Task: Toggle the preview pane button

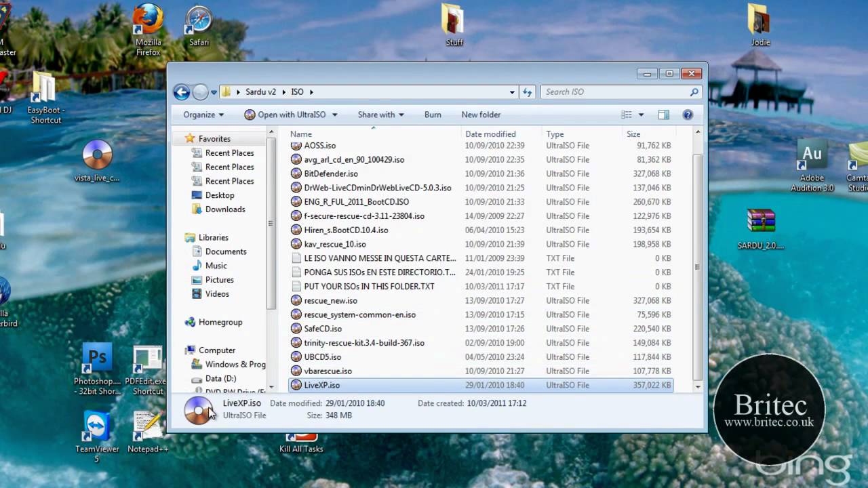Action: 663,115
